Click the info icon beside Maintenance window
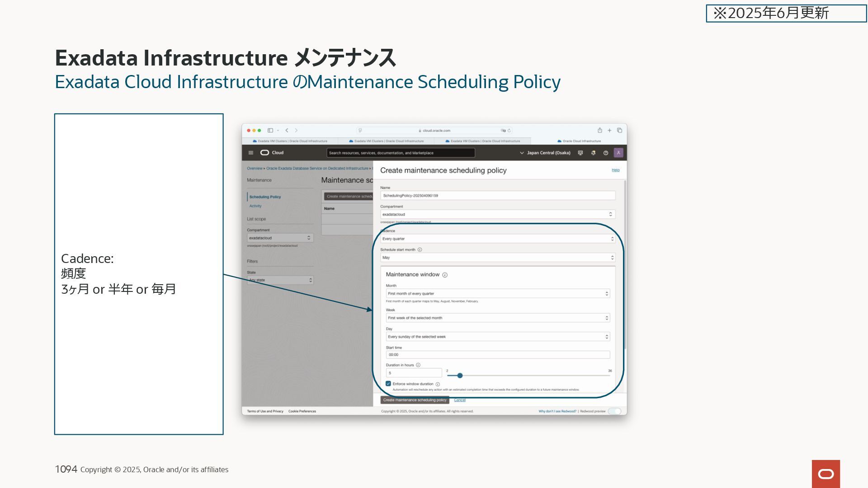This screenshot has width=868, height=488. click(x=445, y=275)
